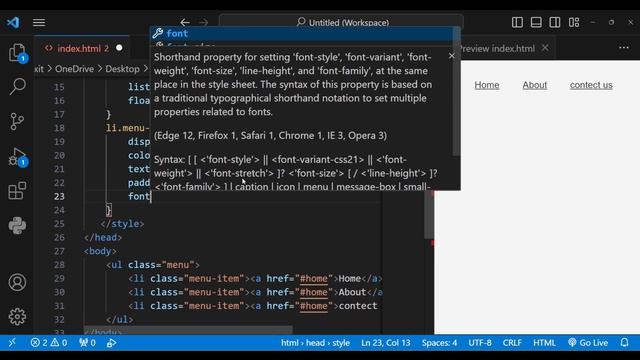Open Run and Debug view icon
The width and height of the screenshot is (640, 360).
pyautogui.click(x=17, y=157)
